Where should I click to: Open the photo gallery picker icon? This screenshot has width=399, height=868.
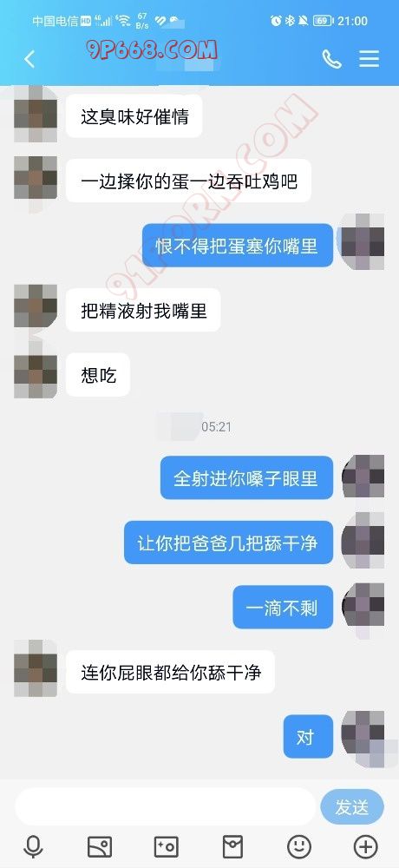click(100, 846)
